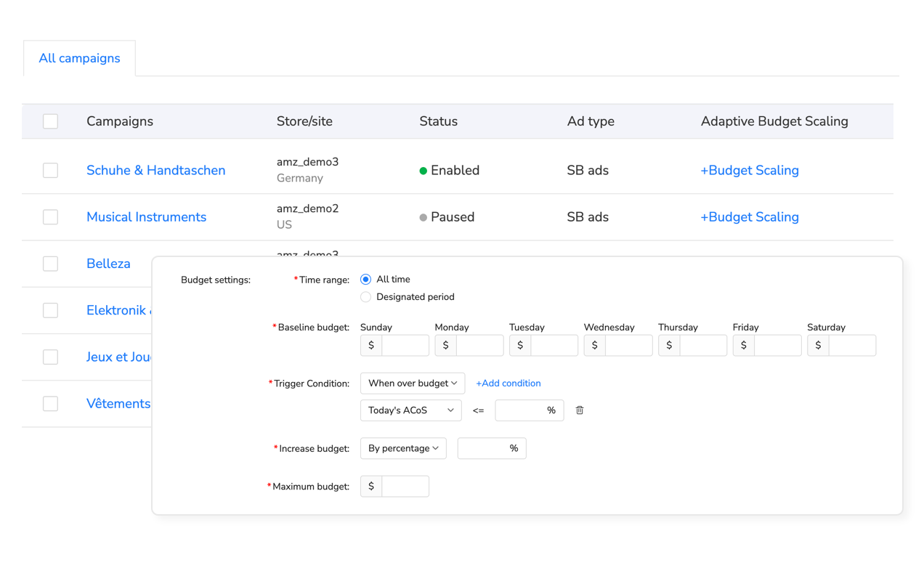This screenshot has height=581, width=924.
Task: Focus the Wednesday baseline budget input
Action: point(628,346)
